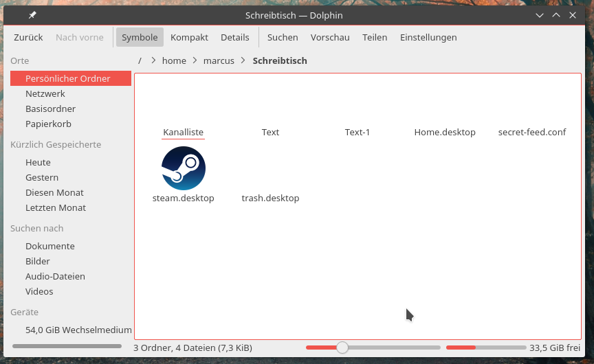Toggle the Vorschau preview option

click(x=330, y=38)
